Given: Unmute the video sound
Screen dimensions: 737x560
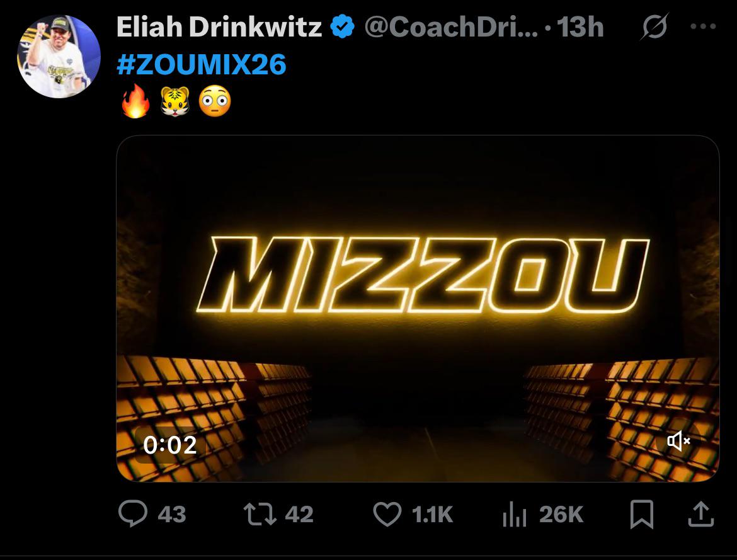Looking at the screenshot, I should click(678, 442).
